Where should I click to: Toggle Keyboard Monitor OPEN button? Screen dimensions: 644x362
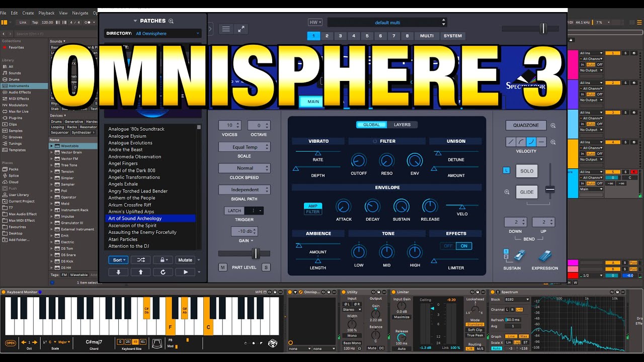coord(10,343)
